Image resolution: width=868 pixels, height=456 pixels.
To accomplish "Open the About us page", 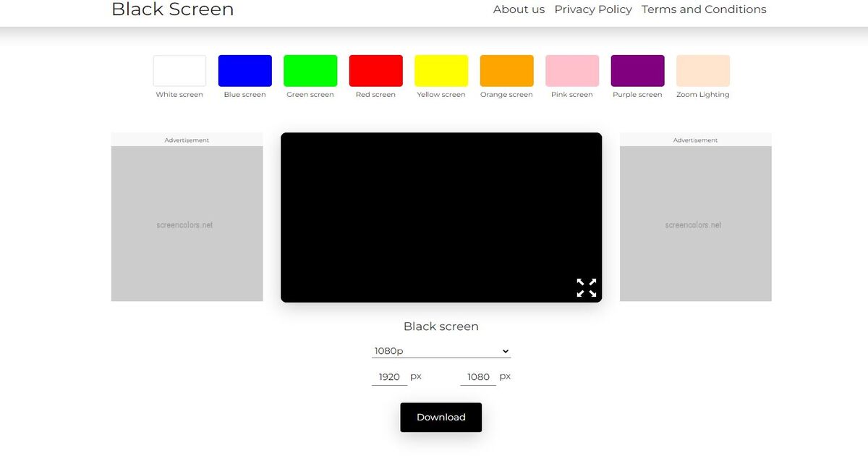I will tap(518, 9).
